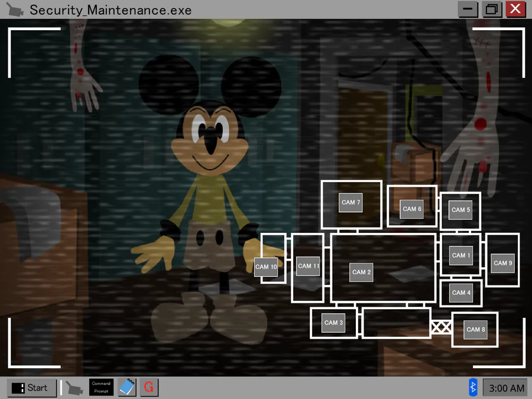Open the CAM 10 feed
The width and height of the screenshot is (532, 399).
click(x=266, y=267)
